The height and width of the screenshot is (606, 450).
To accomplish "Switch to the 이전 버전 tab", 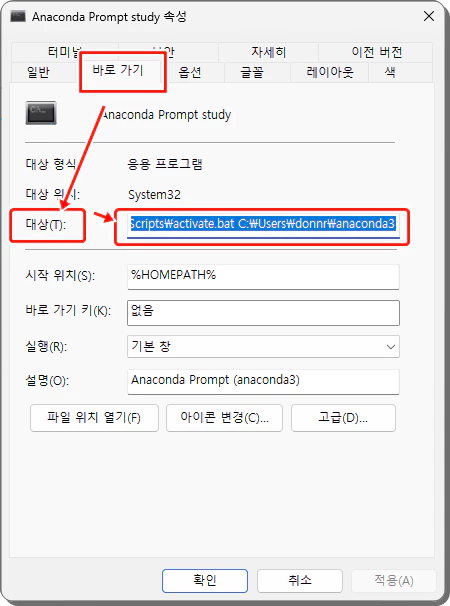I will tap(377, 52).
